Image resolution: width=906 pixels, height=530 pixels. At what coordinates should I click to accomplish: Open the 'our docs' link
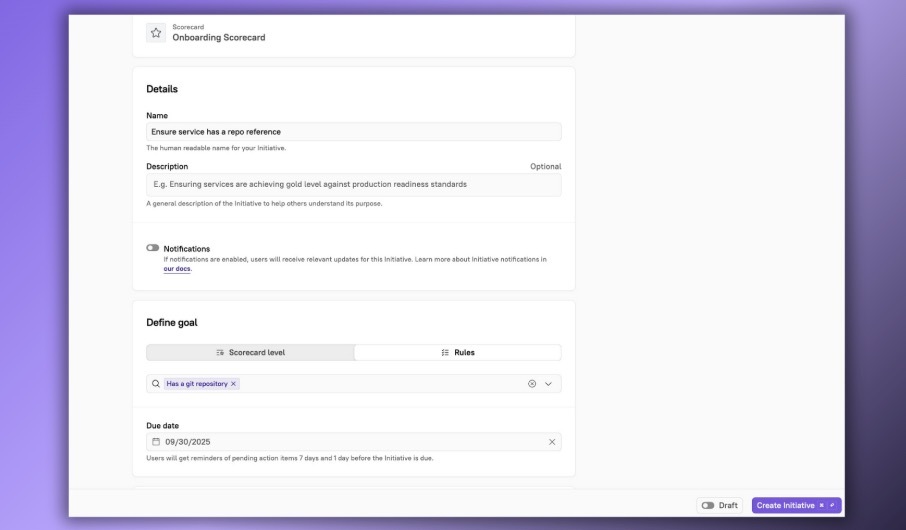coord(176,269)
